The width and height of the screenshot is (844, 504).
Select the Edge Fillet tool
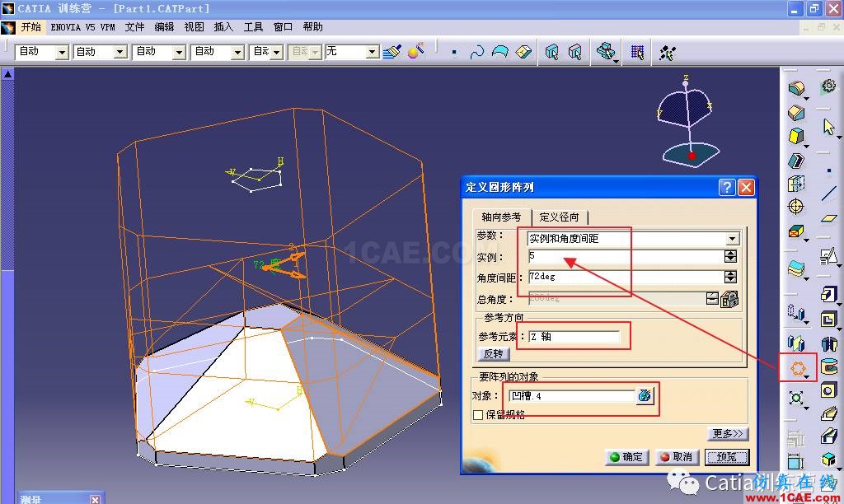pyautogui.click(x=796, y=88)
